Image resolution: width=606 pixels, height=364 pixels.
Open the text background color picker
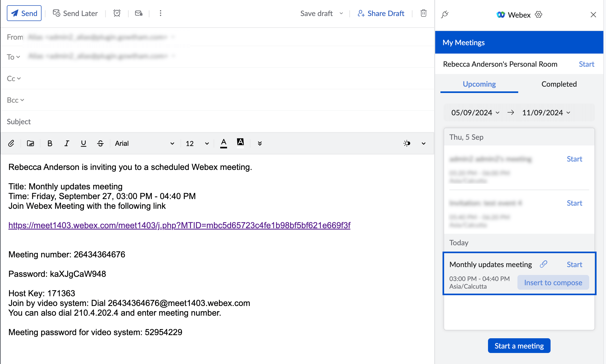240,143
